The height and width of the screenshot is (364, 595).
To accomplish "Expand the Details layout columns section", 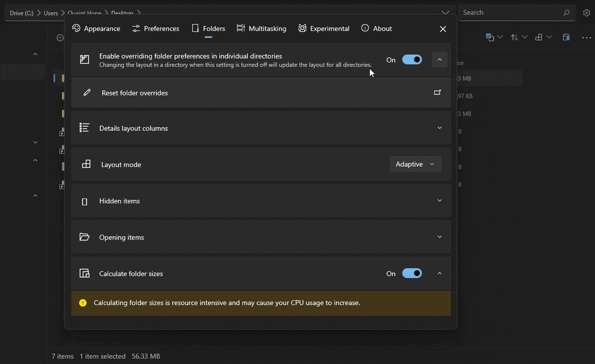I will pos(439,127).
